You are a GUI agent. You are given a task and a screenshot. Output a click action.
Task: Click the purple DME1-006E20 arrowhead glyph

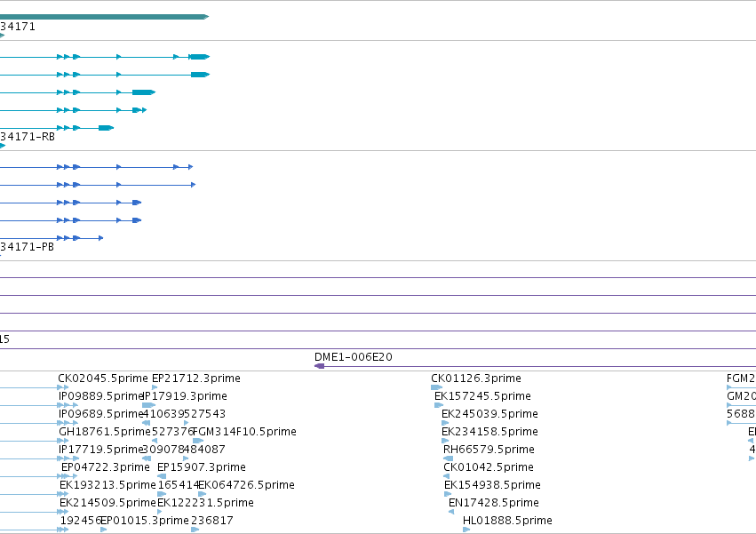(x=319, y=366)
